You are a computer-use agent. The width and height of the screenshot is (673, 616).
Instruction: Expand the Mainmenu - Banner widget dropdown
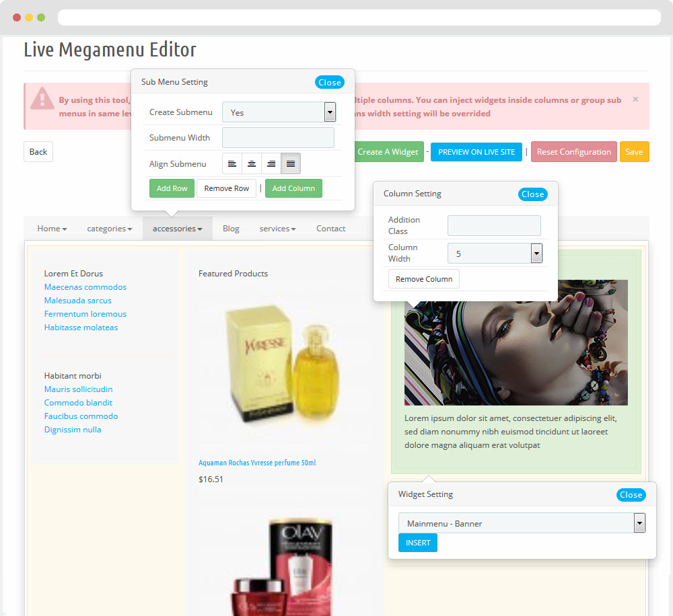(x=522, y=523)
